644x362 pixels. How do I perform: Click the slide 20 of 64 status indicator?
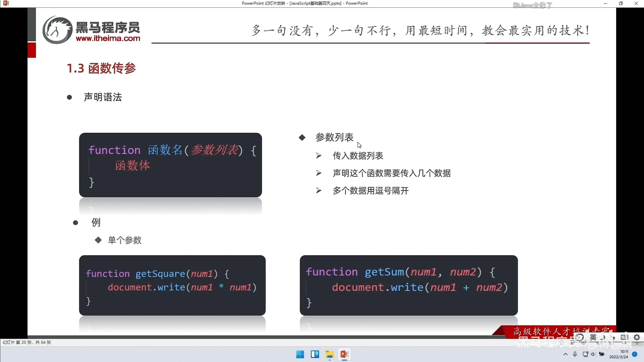(27, 342)
